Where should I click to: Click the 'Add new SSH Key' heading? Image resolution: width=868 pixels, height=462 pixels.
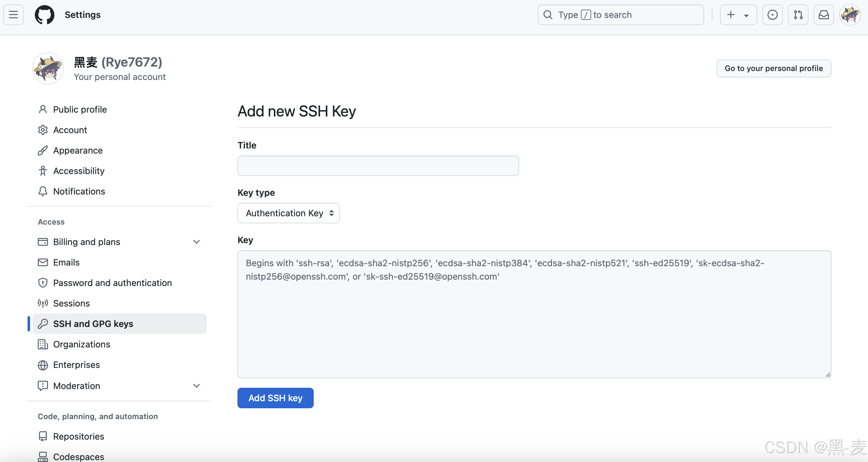click(x=296, y=111)
